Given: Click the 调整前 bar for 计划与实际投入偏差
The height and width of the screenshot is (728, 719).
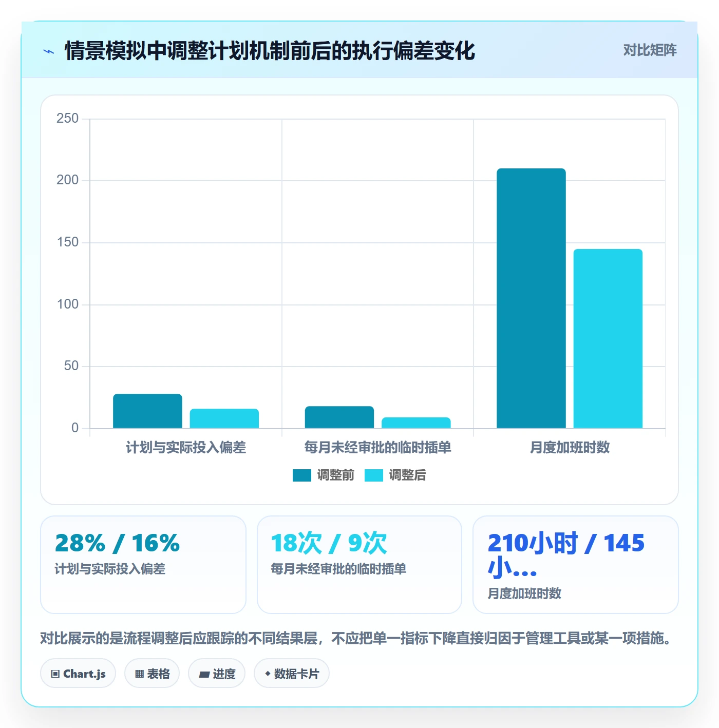Looking at the screenshot, I should pos(147,411).
